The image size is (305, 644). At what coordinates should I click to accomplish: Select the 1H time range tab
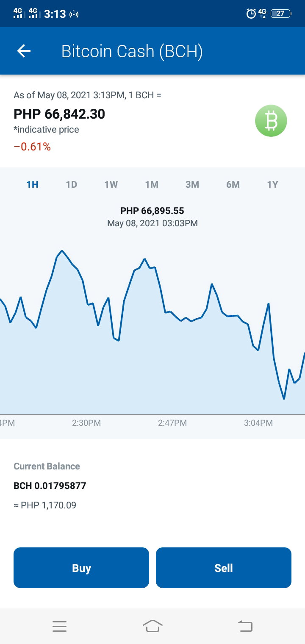[x=32, y=184]
